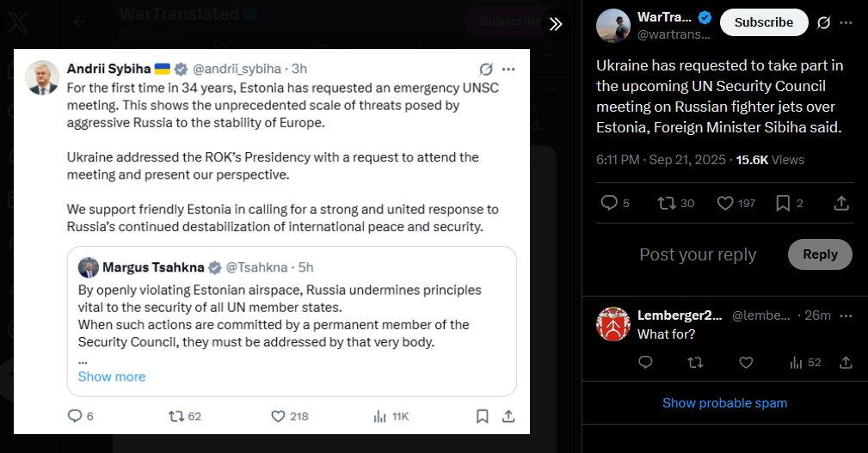Collapse the side panel with double-chevron icon

pyautogui.click(x=555, y=24)
